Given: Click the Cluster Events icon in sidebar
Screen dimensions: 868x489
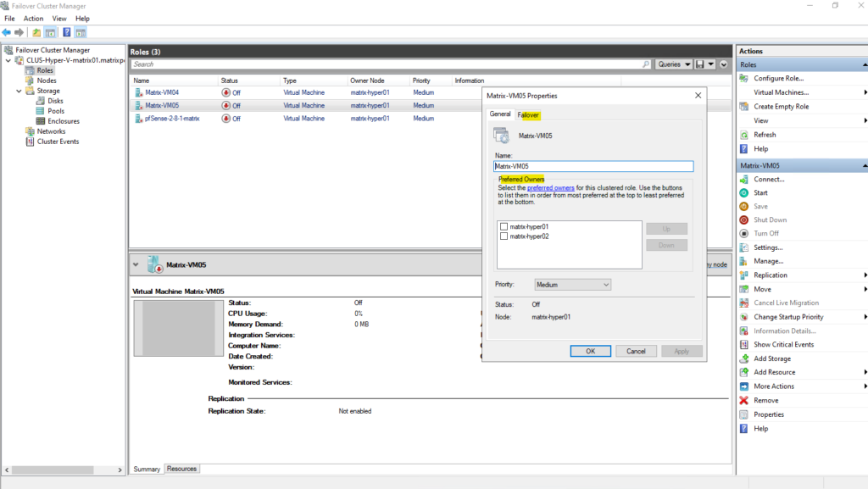Looking at the screenshot, I should pyautogui.click(x=30, y=142).
